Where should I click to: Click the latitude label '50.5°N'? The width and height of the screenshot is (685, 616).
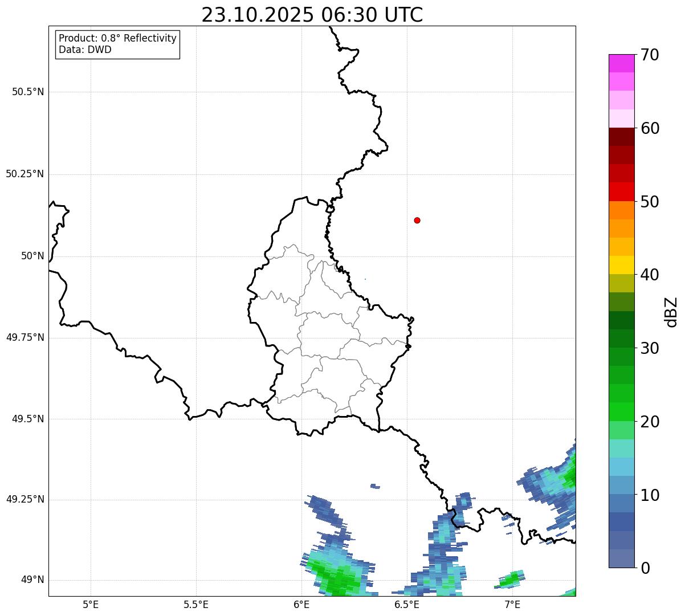tap(28, 92)
